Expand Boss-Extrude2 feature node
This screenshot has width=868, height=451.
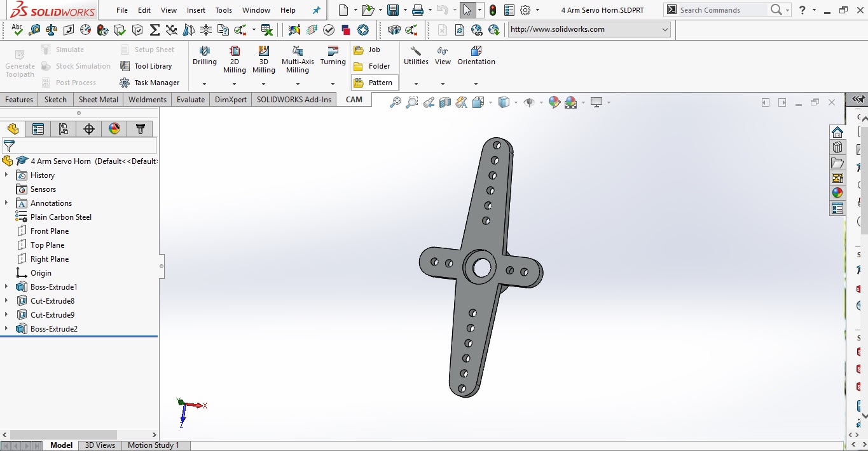tap(6, 329)
